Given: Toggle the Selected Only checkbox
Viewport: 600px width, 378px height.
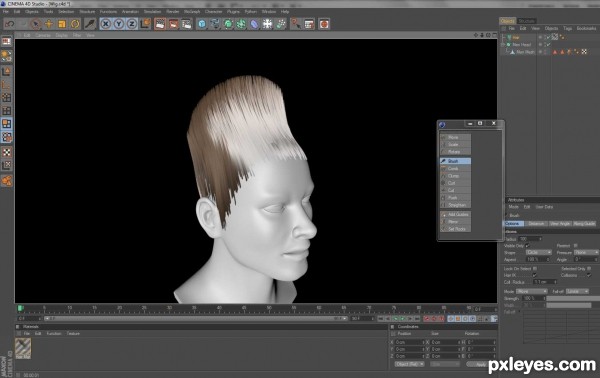Looking at the screenshot, I should click(589, 269).
